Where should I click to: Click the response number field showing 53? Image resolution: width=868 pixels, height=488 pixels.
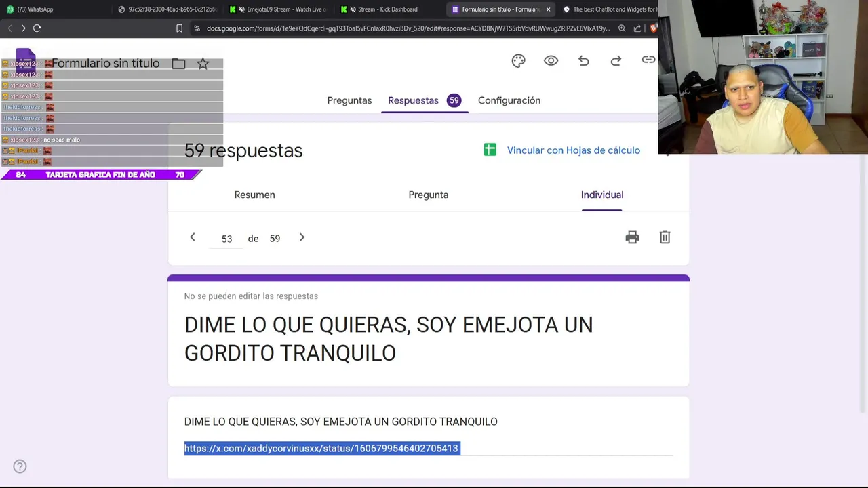pyautogui.click(x=226, y=239)
